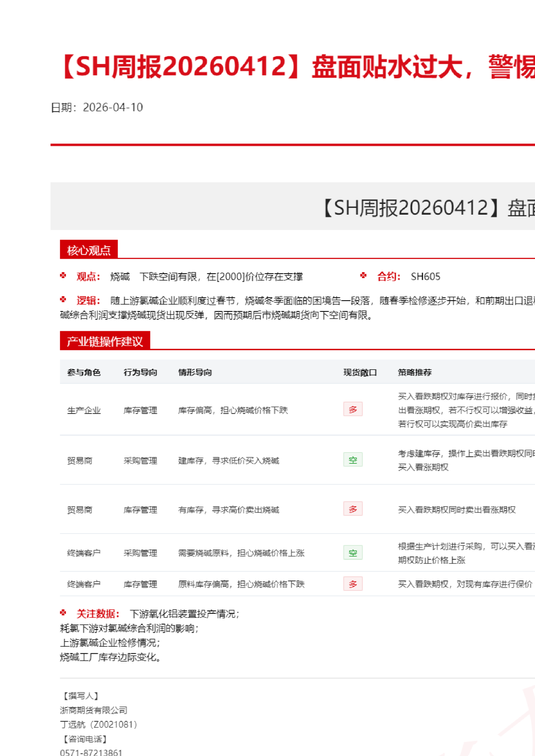Click the red bullet icon before 关注数据
Image resolution: width=535 pixels, height=756 pixels.
(63, 612)
